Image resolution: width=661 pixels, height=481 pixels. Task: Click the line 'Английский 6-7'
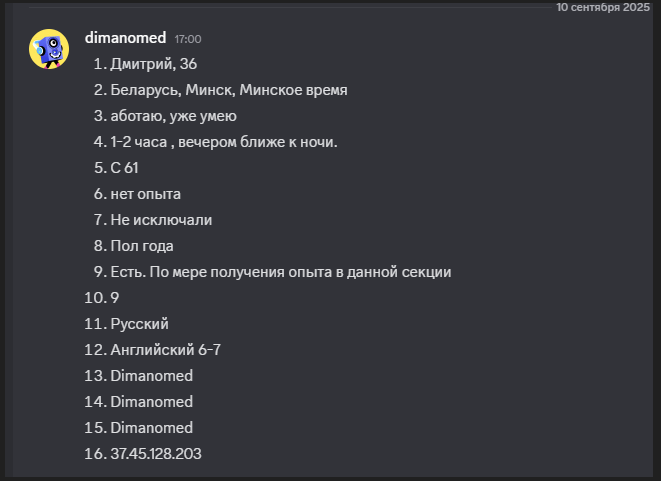165,350
